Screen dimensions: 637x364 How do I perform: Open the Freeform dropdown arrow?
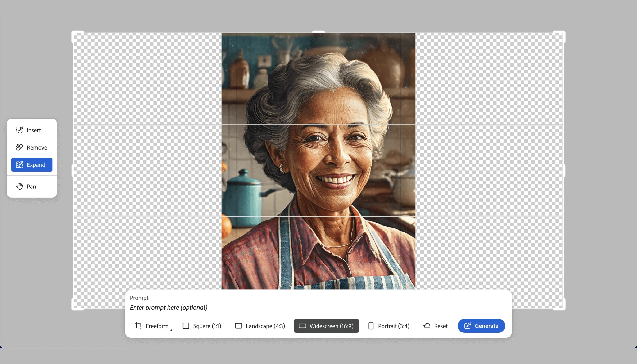171,330
